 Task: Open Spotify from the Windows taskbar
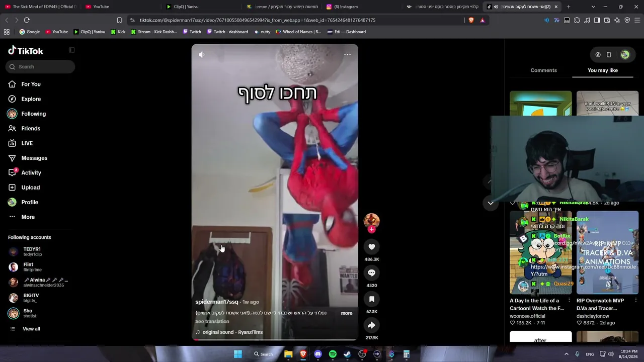(333, 354)
